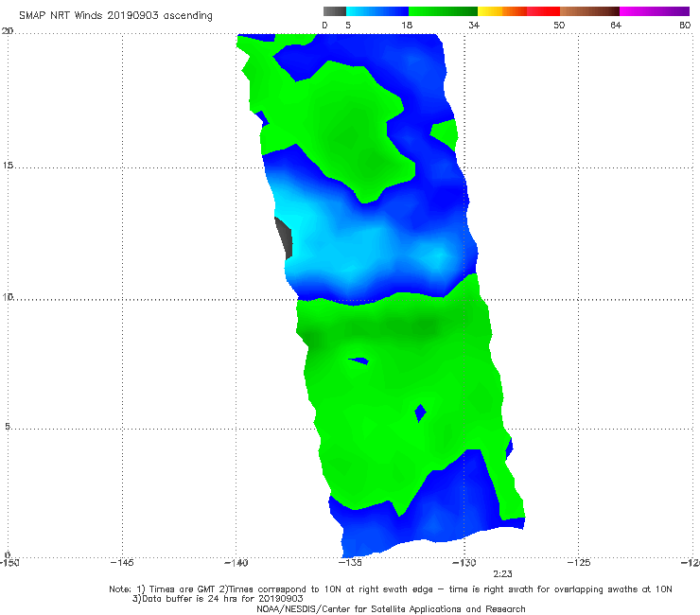
Task: Click the color bar label '34'
Action: 474,25
